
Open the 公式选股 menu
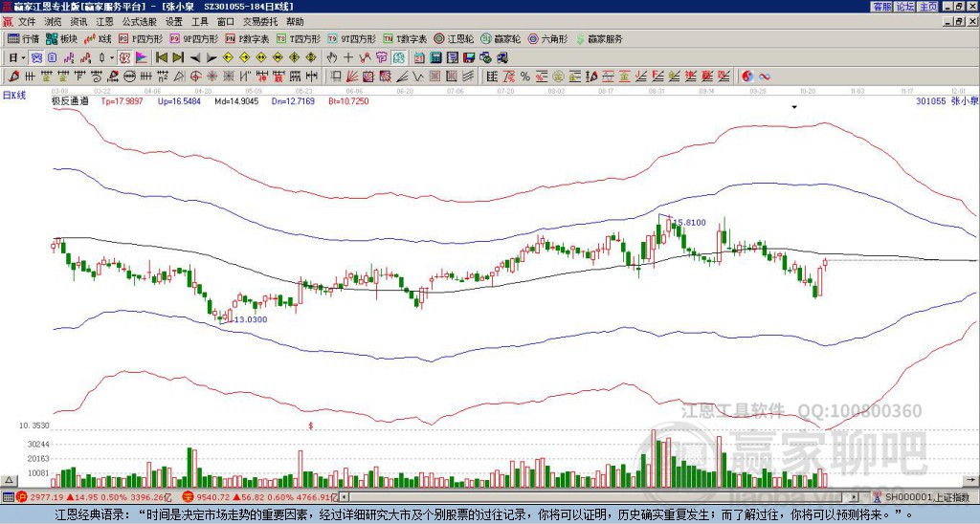pyautogui.click(x=140, y=22)
